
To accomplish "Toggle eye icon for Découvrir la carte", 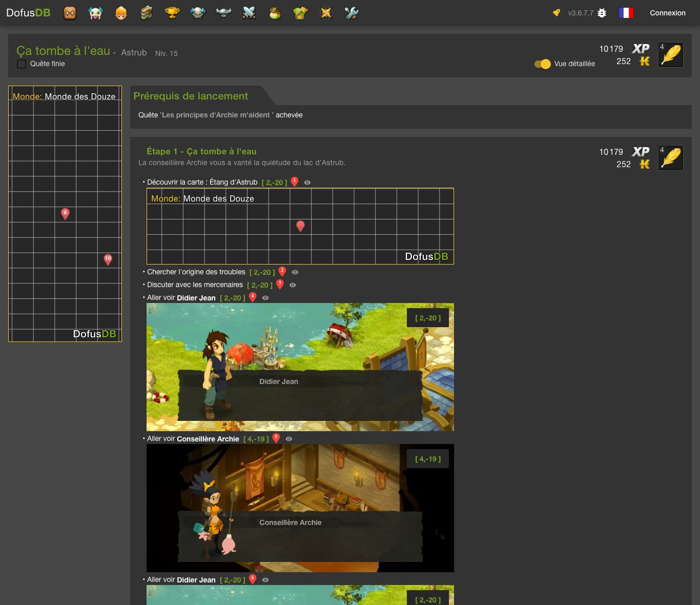I will click(x=307, y=183).
